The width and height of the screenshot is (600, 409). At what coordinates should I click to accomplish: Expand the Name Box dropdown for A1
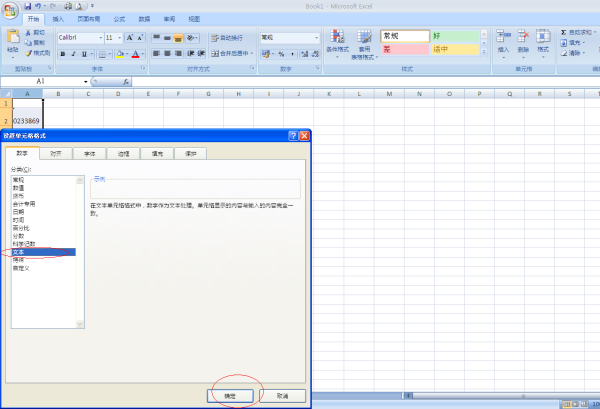[87, 81]
